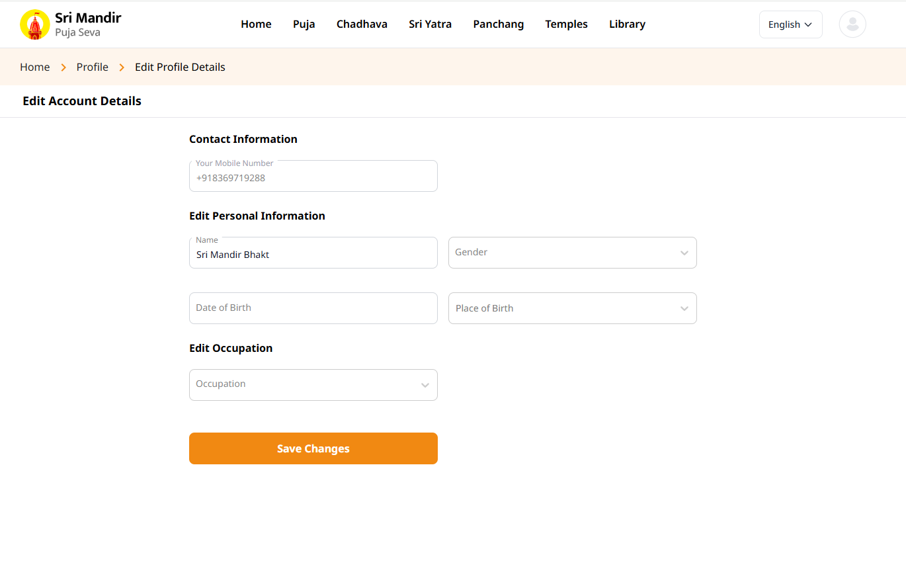
Task: Click the Profile breadcrumb link
Action: (x=92, y=67)
